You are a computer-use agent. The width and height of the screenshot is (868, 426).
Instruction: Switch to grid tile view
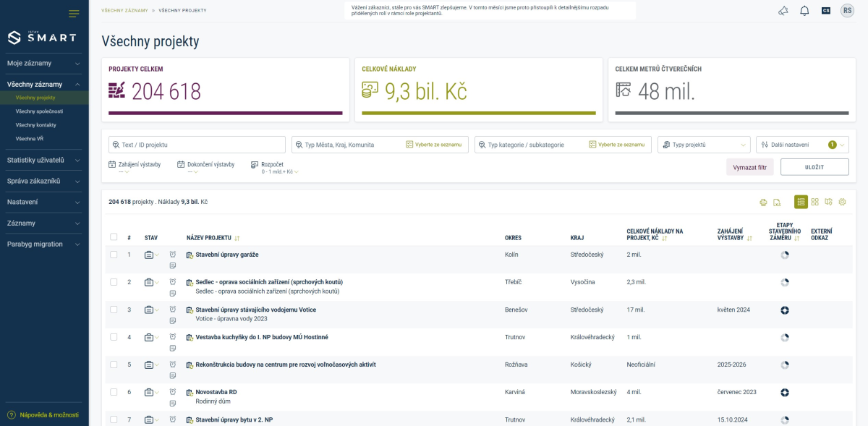click(x=815, y=202)
